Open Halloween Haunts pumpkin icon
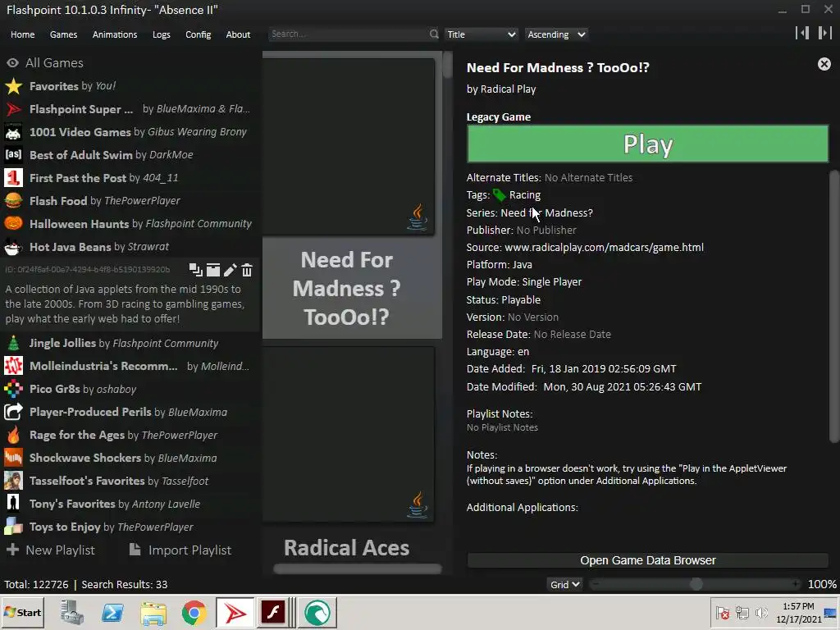This screenshot has height=630, width=840. coord(13,224)
